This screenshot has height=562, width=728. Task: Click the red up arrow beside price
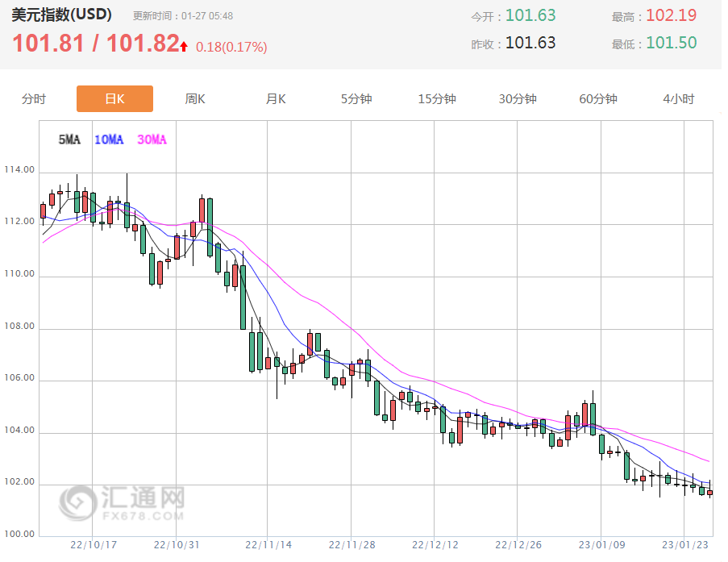185,47
